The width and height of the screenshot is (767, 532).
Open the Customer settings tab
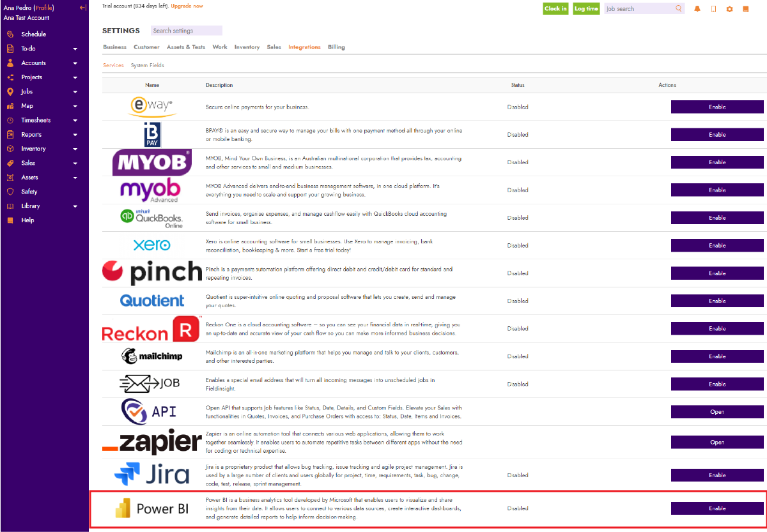click(146, 47)
